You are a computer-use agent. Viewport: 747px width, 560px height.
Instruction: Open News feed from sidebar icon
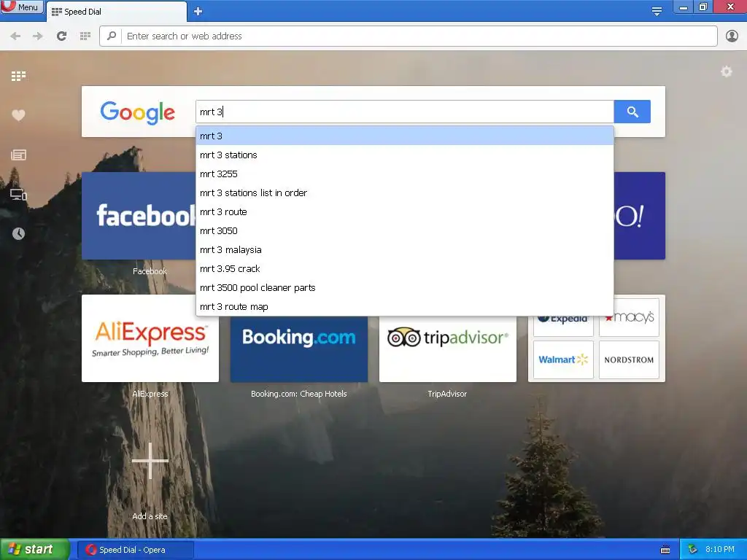(x=18, y=155)
